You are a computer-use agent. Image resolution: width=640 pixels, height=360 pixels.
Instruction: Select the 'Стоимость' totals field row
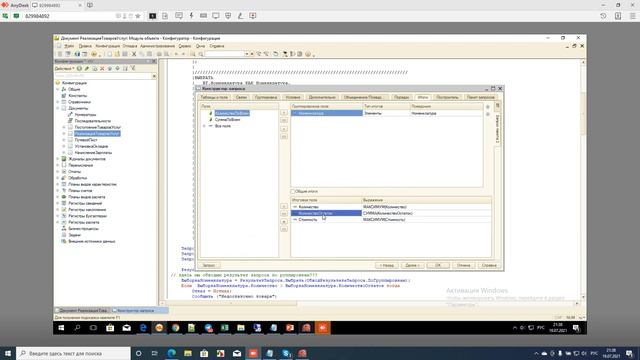pyautogui.click(x=391, y=220)
